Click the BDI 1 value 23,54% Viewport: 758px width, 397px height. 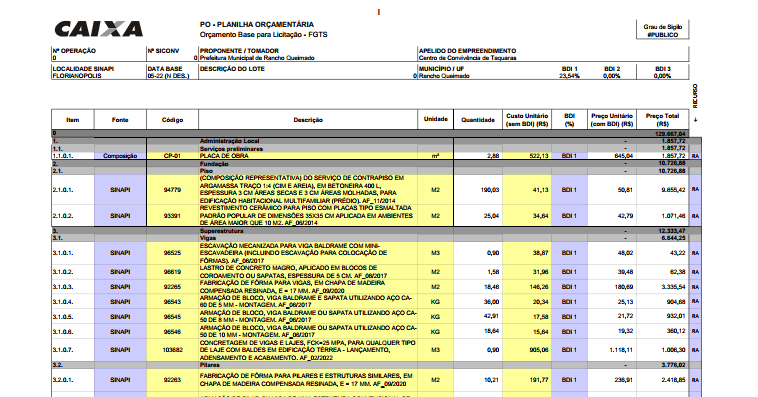pyautogui.click(x=569, y=76)
